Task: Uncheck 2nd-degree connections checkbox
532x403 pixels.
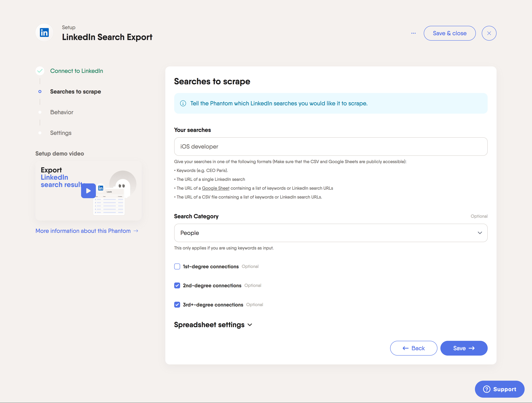Action: click(177, 285)
